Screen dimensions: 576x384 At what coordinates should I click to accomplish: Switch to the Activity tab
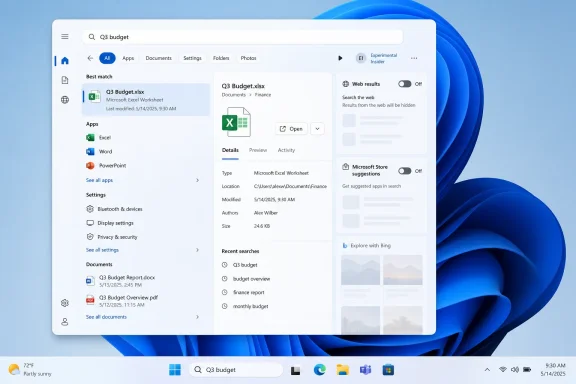286,150
